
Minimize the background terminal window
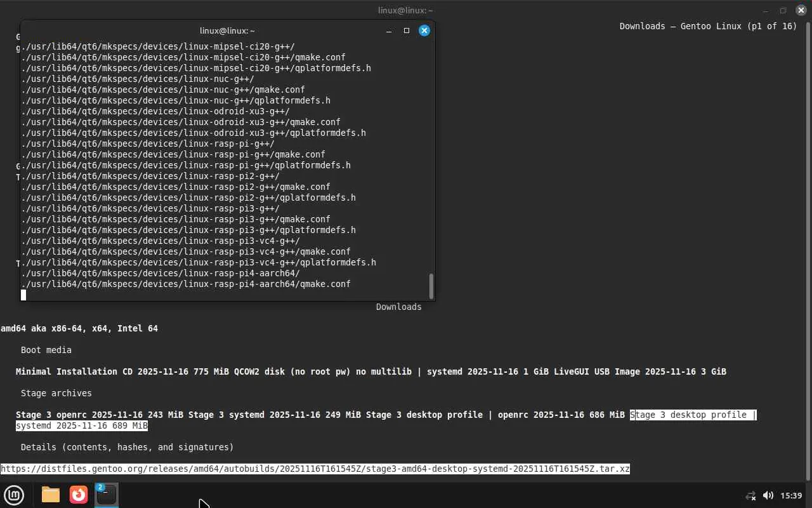(x=765, y=10)
